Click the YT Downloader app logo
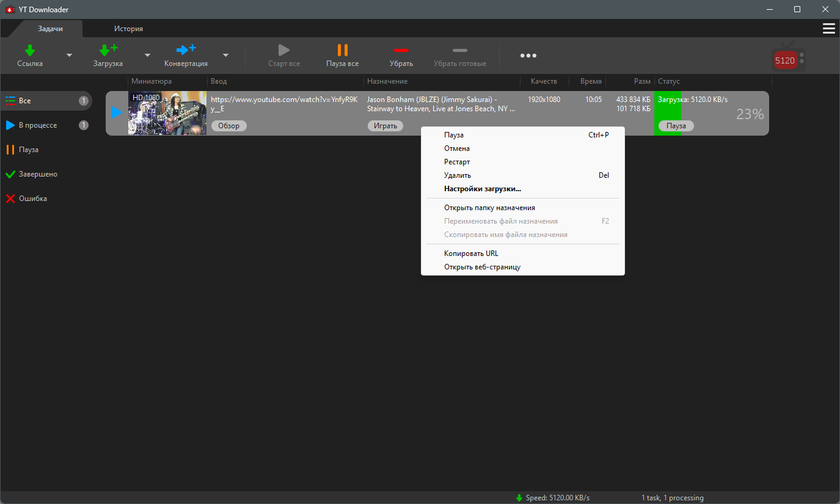 pos(10,9)
